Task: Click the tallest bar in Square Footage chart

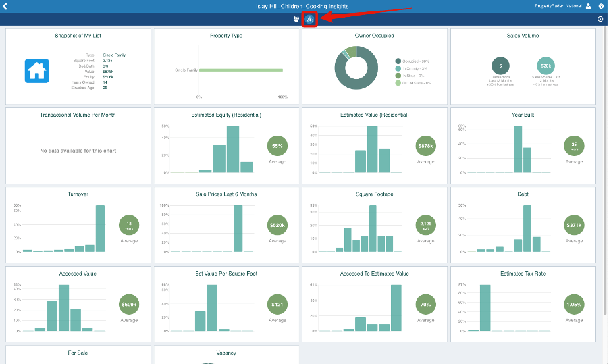Action: tap(373, 228)
